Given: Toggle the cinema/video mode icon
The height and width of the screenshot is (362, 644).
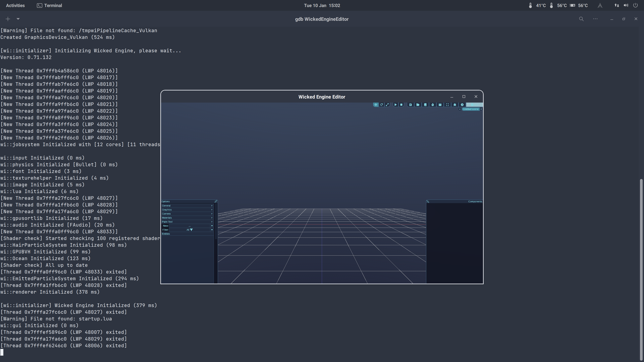Looking at the screenshot, I should (440, 105).
